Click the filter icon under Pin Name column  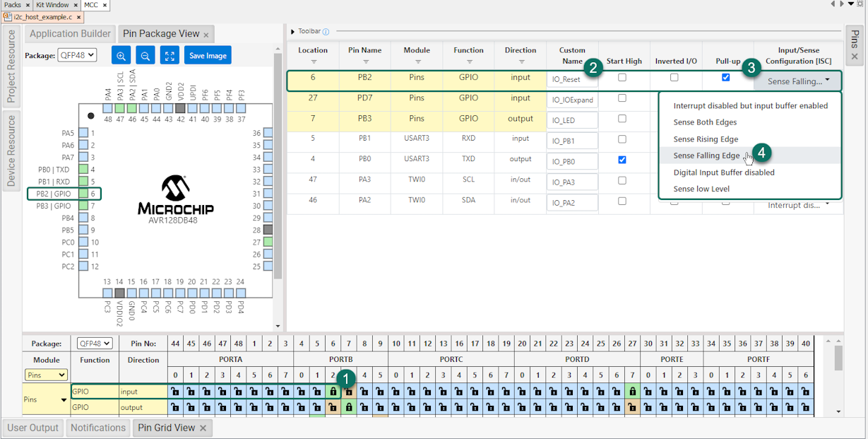point(364,62)
